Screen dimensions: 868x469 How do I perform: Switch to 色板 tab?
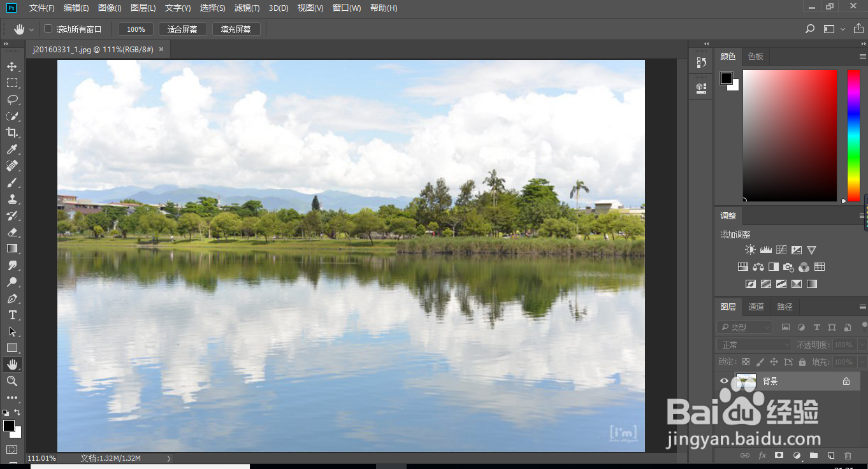coord(755,57)
